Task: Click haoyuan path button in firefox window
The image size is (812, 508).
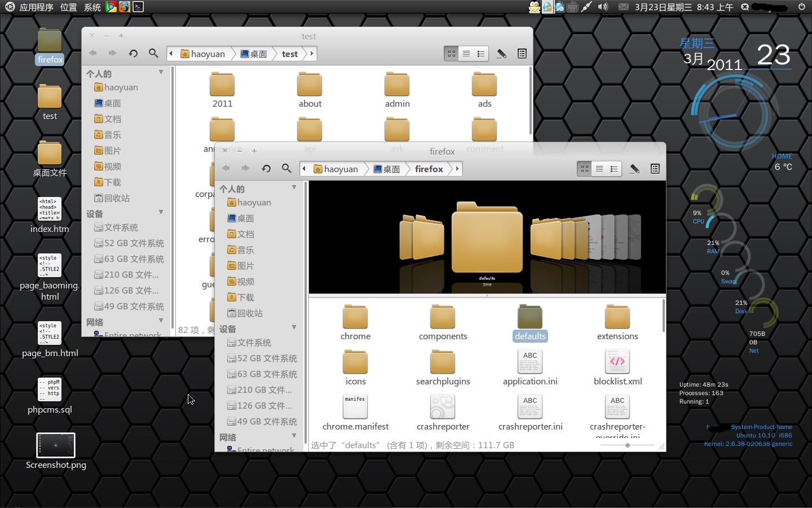Action: [x=336, y=169]
